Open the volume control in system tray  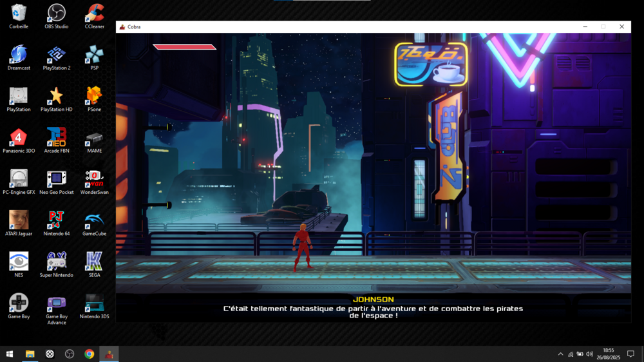pos(589,354)
